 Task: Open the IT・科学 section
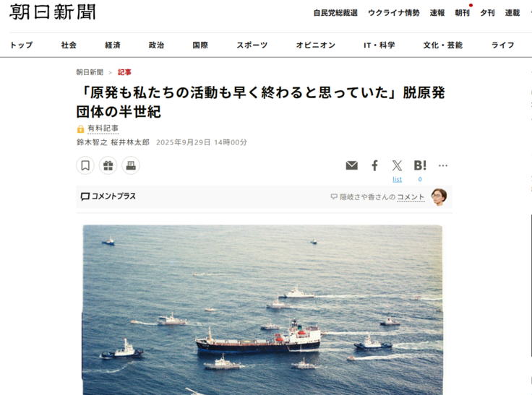(379, 45)
